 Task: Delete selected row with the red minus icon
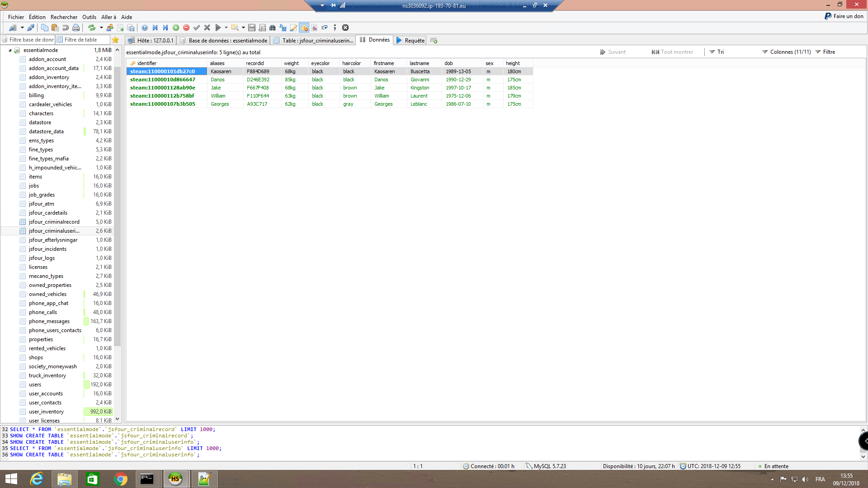pyautogui.click(x=186, y=28)
